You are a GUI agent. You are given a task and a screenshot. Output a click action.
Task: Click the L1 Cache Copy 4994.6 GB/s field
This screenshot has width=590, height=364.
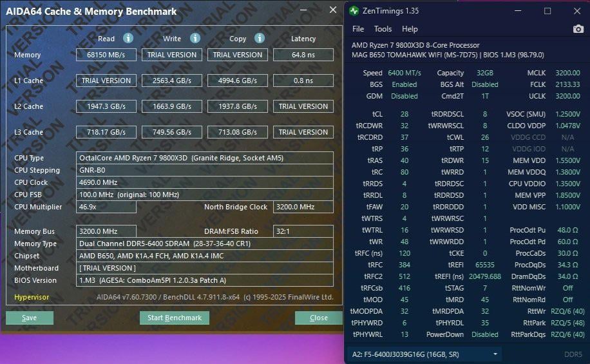[238, 81]
